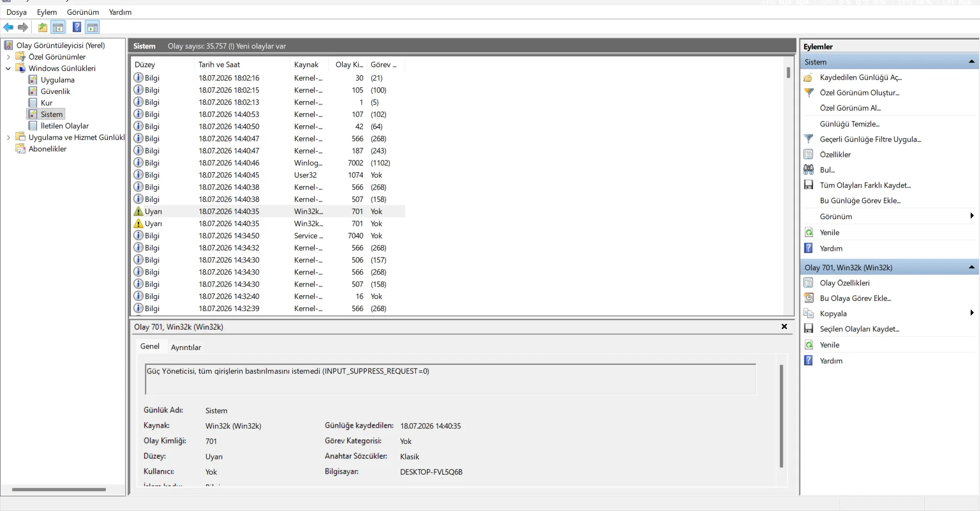Click the Güvenlik log icon in tree
980x511 pixels.
click(x=33, y=91)
